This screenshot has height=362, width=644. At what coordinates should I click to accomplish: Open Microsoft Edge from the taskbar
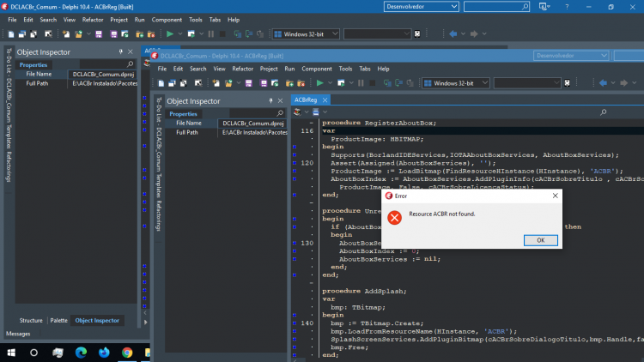[x=81, y=353]
